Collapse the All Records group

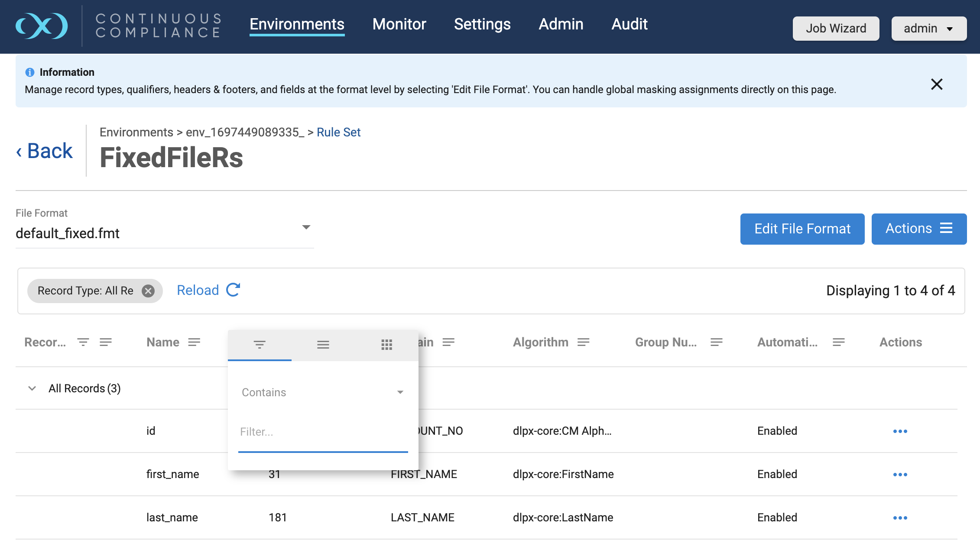(32, 388)
